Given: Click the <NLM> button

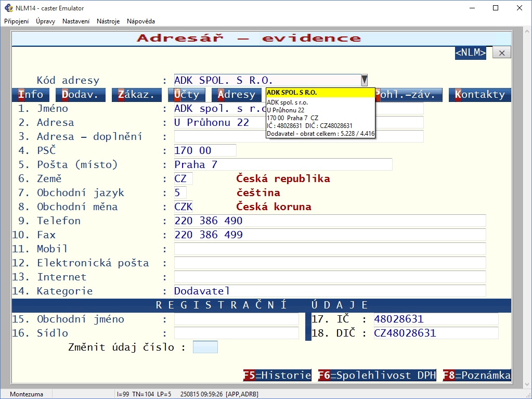Looking at the screenshot, I should (x=470, y=53).
